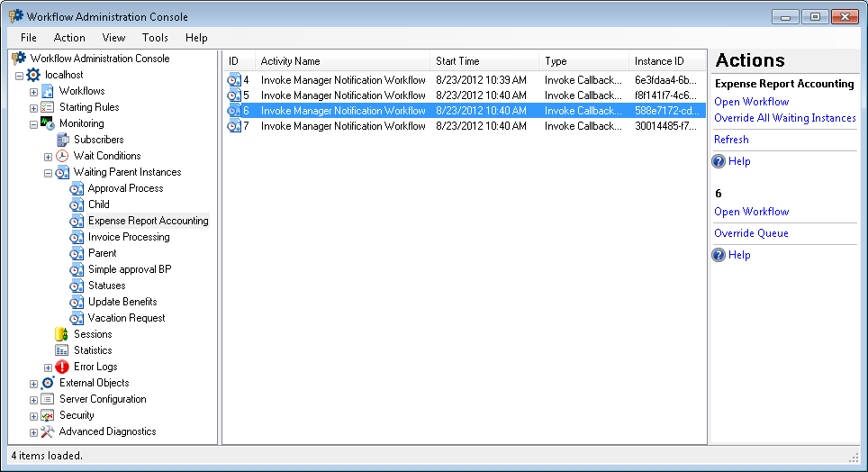Click the Sessions icon in tree

click(x=62, y=334)
